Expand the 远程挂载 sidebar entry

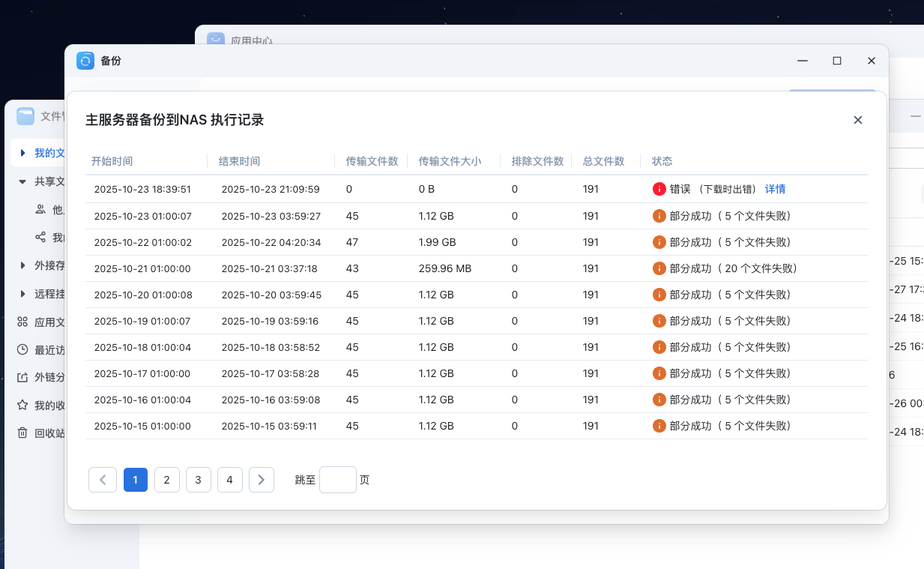click(22, 294)
